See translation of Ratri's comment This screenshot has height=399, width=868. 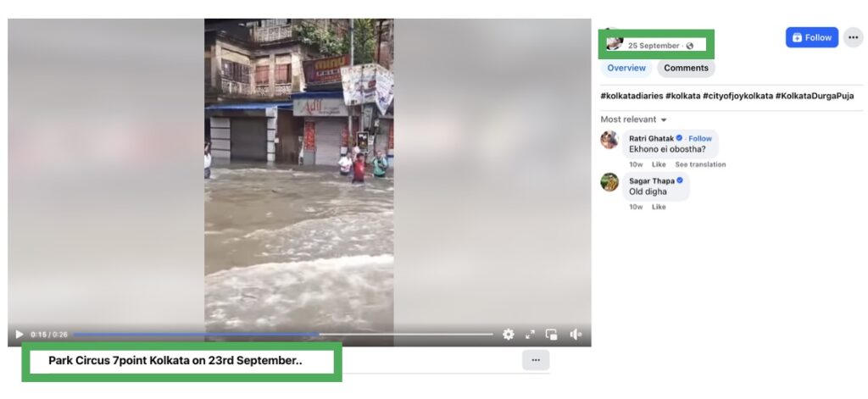pyautogui.click(x=700, y=164)
